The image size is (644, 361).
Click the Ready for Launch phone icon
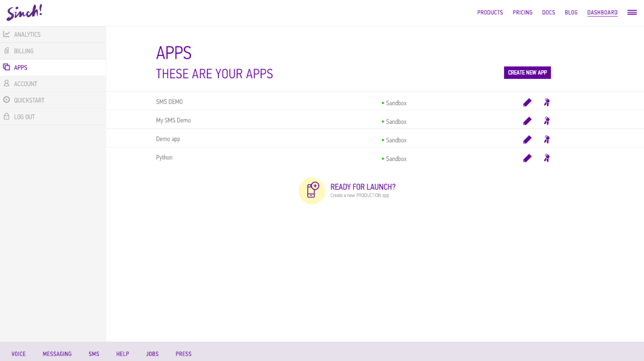click(x=312, y=191)
